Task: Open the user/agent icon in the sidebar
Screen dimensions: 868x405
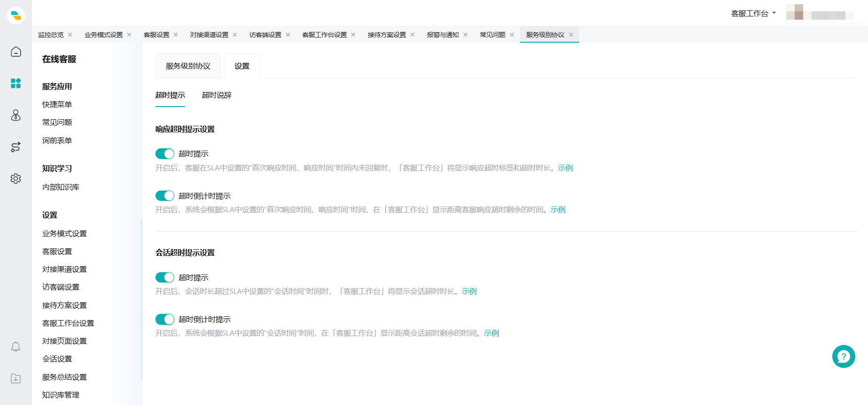Action: 16,115
